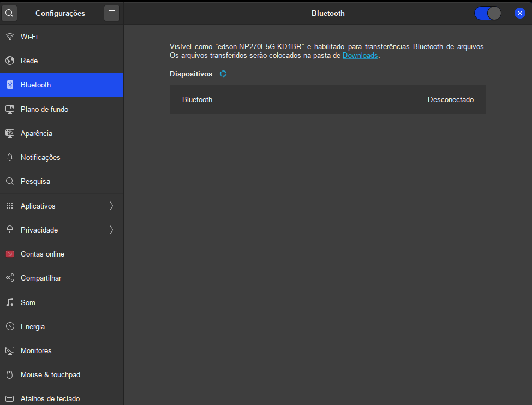Image resolution: width=532 pixels, height=405 pixels.
Task: Click the Bluetooth icon in sidebar
Action: pyautogui.click(x=10, y=85)
